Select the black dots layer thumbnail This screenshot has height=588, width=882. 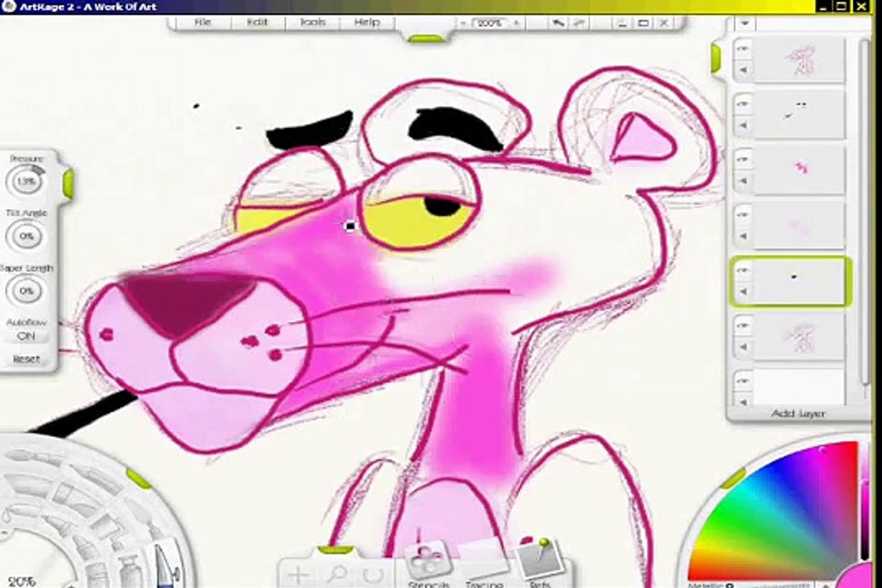[x=799, y=115]
